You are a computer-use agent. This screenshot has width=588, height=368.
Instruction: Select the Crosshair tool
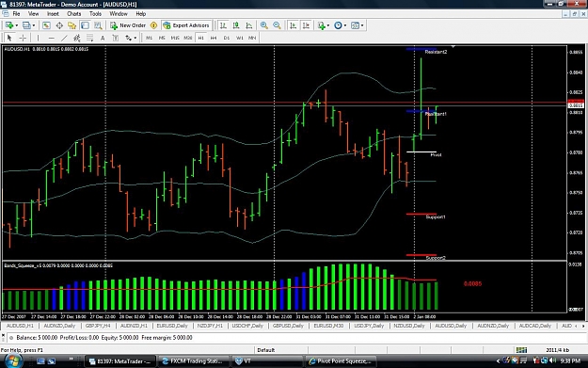pos(23,38)
